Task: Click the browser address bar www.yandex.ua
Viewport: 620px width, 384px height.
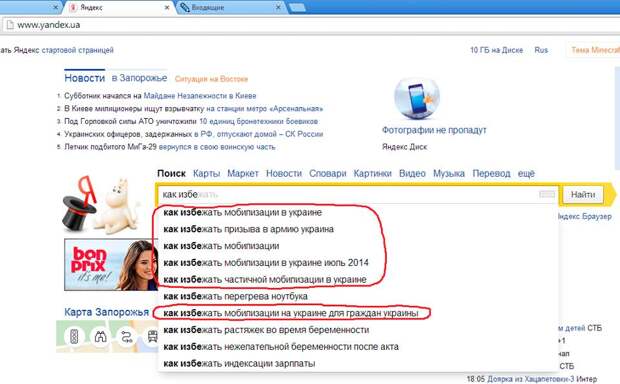Action: (x=308, y=25)
